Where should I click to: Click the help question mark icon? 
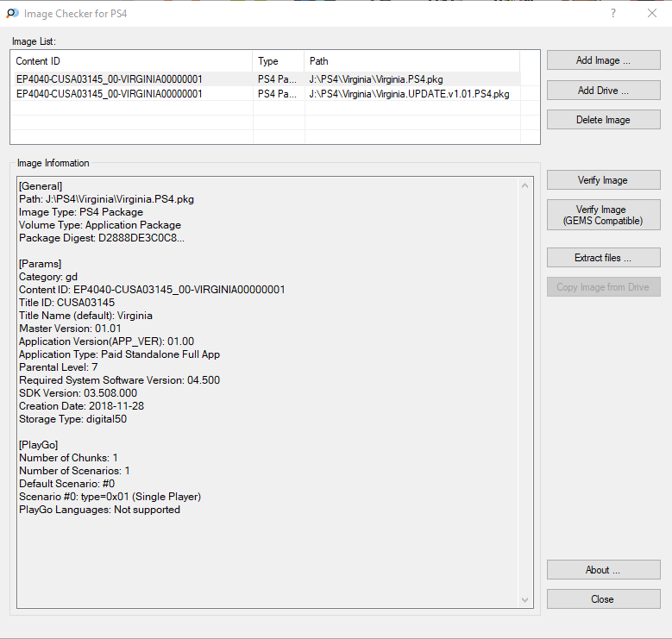[x=613, y=13]
